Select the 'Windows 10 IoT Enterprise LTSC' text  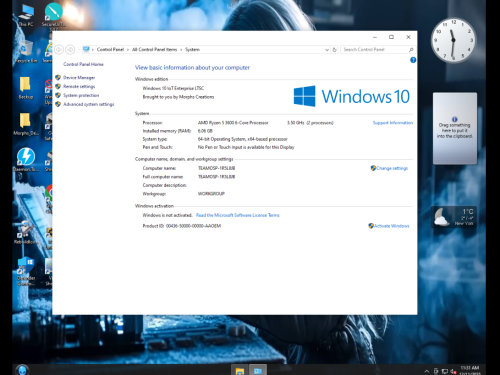click(173, 88)
